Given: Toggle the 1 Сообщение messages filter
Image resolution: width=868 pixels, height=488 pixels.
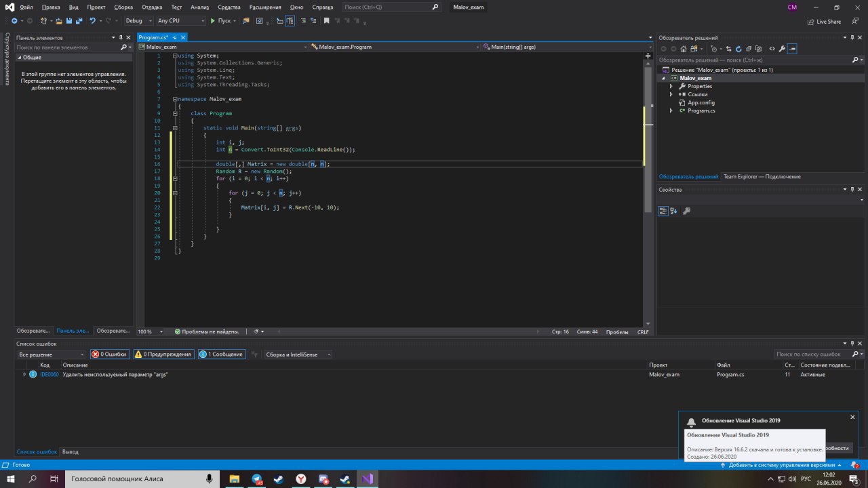Looking at the screenshot, I should pyautogui.click(x=222, y=354).
